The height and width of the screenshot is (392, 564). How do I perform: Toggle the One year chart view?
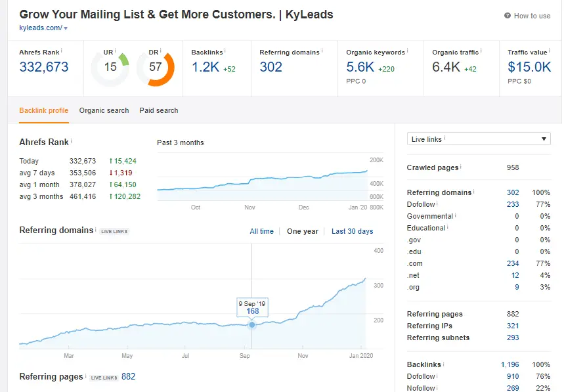coord(303,231)
